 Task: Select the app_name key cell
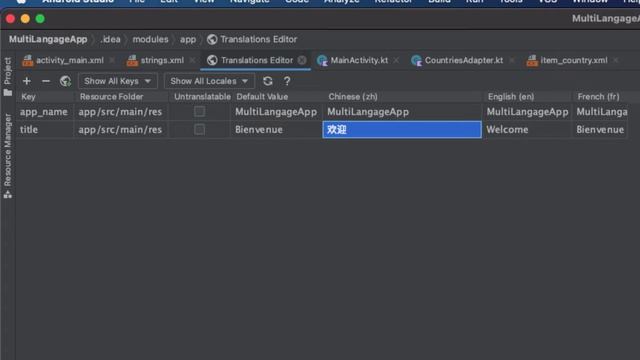(45, 112)
